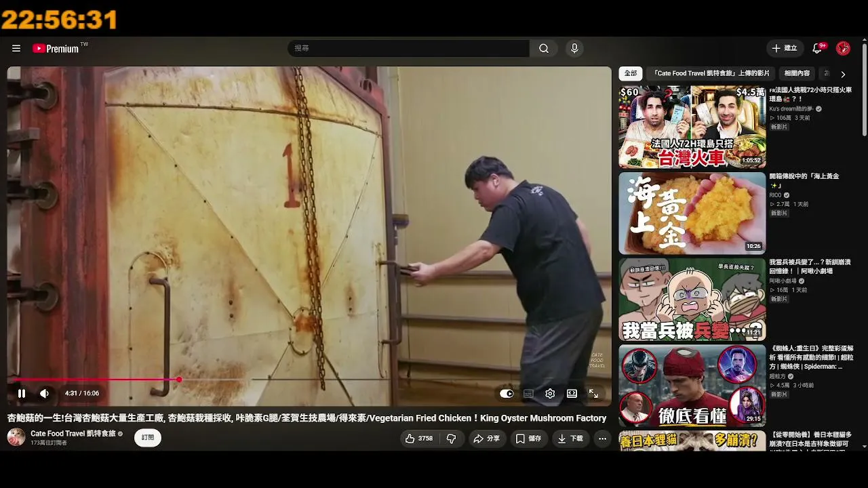Open the 徹底看懂 Spiderman video thumbnail
This screenshot has height=488, width=868.
(692, 386)
